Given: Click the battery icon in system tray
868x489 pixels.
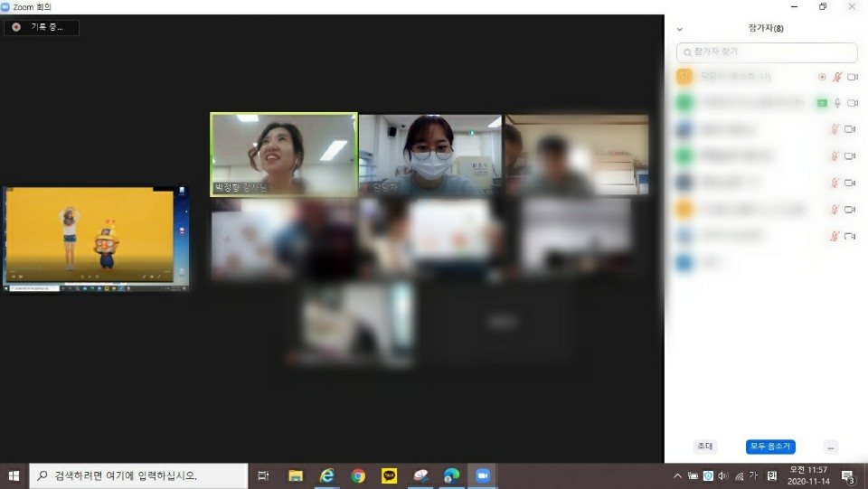Looking at the screenshot, I should point(693,475).
